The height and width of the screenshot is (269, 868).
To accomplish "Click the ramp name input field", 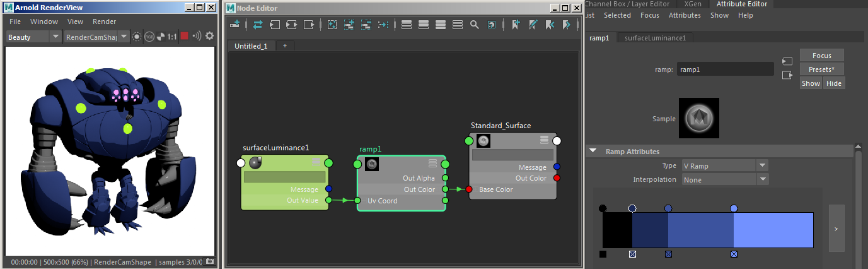I will click(x=725, y=69).
